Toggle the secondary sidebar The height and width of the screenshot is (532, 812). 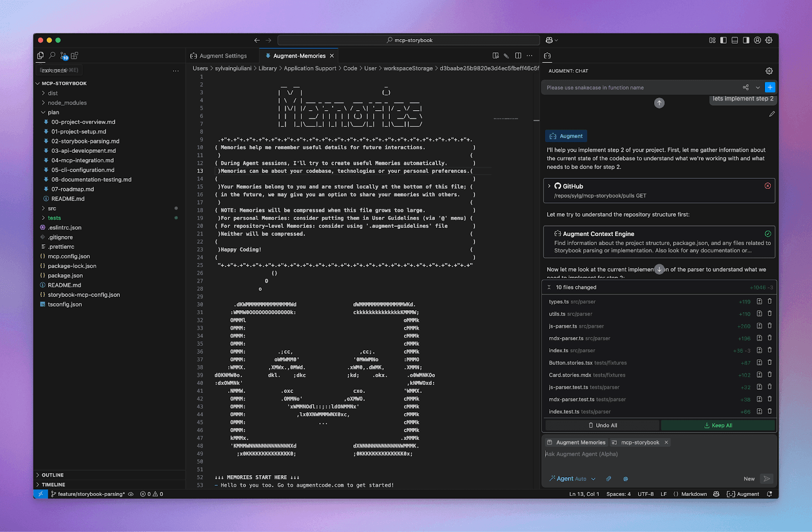(746, 40)
